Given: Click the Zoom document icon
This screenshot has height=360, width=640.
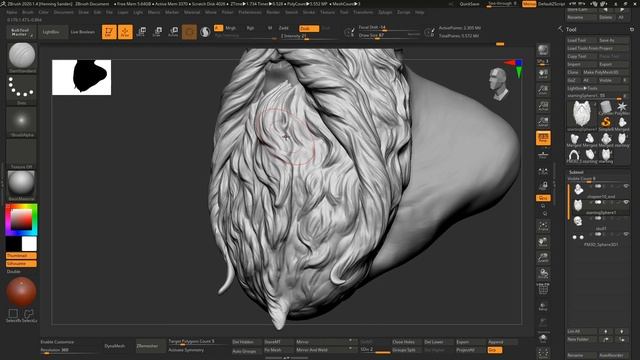Looking at the screenshot, I should 543,90.
